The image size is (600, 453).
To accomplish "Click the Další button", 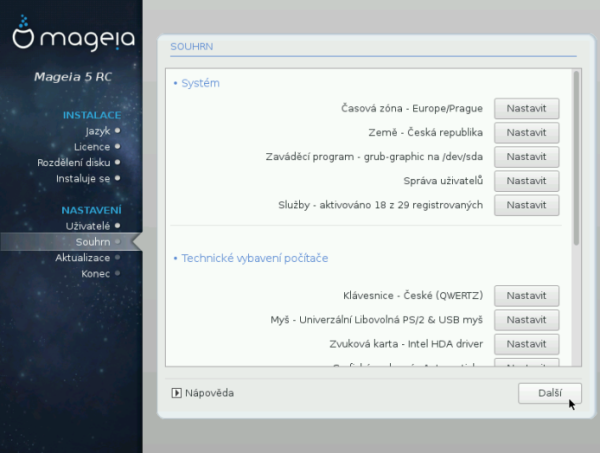I will tap(550, 393).
